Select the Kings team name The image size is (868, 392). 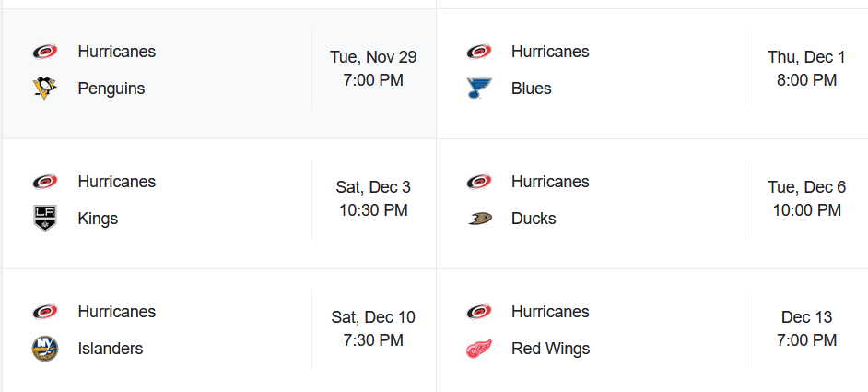[98, 219]
